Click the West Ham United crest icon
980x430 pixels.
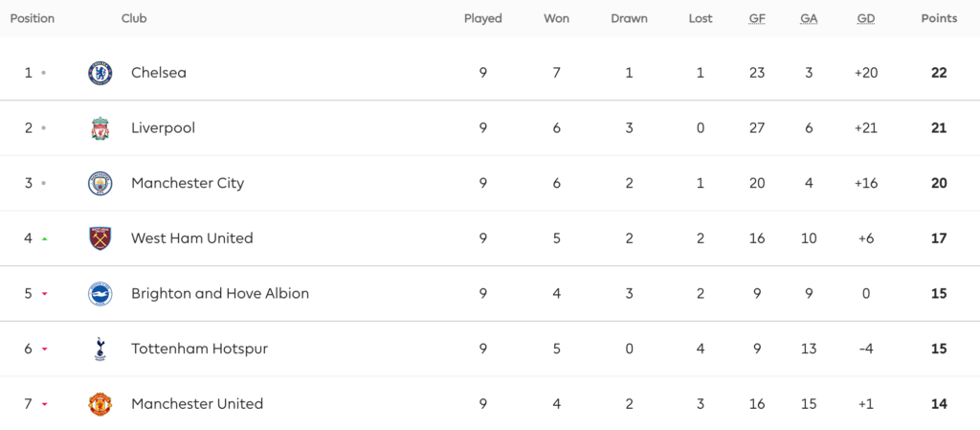click(x=100, y=238)
